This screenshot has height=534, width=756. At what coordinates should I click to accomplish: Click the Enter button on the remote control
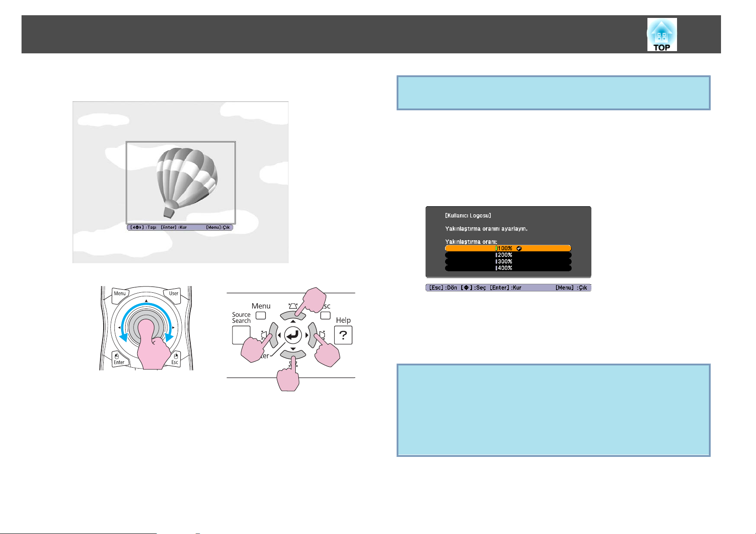[119, 359]
